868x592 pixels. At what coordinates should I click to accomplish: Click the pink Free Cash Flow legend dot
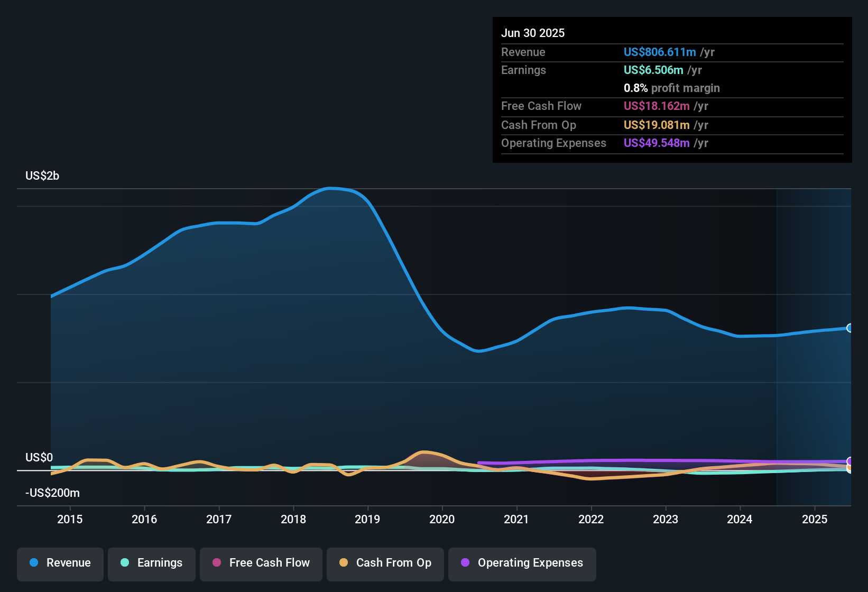pos(216,563)
